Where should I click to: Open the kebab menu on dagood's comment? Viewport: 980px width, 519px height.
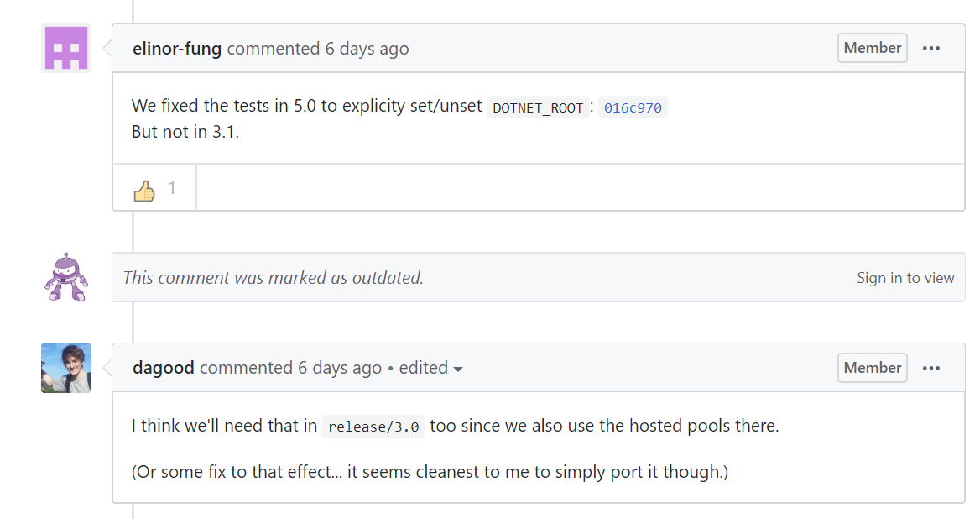[x=931, y=368]
